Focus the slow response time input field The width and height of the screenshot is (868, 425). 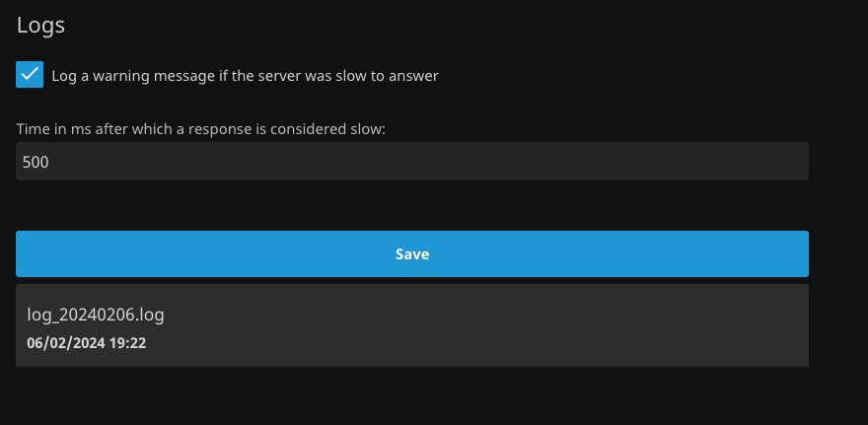coord(412,162)
